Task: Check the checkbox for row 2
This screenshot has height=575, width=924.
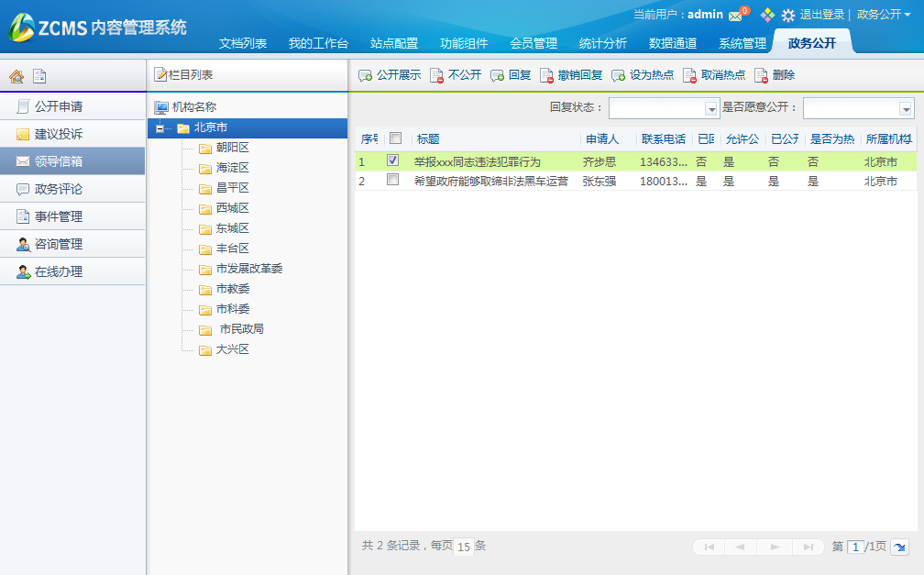Action: click(393, 181)
